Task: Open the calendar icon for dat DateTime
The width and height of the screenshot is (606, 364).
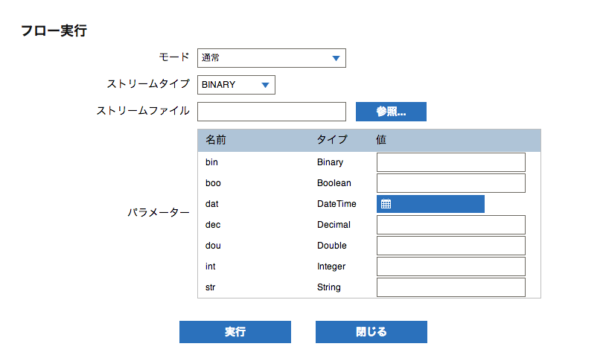Action: (x=386, y=204)
